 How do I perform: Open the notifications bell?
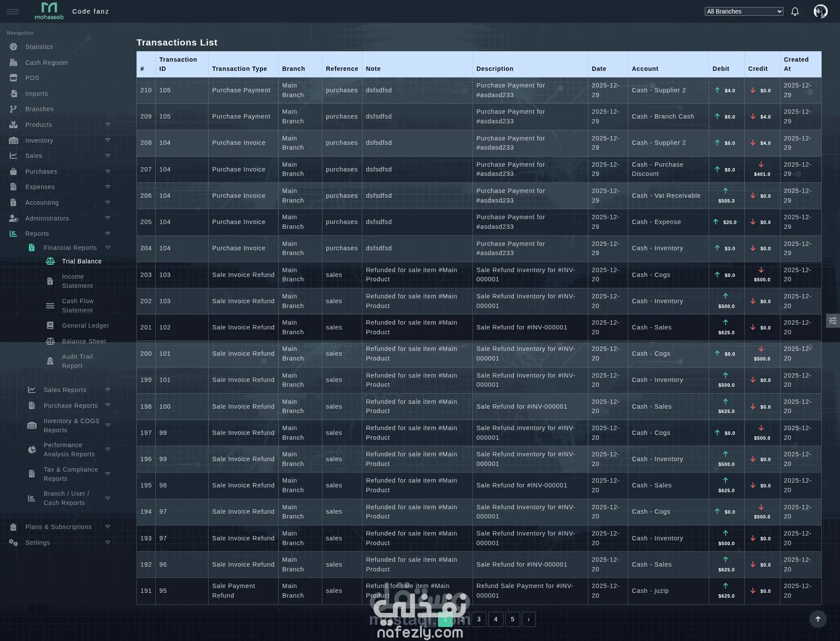pyautogui.click(x=794, y=11)
